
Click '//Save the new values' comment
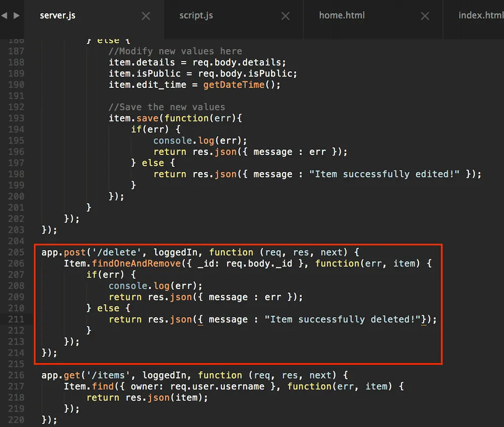167,107
